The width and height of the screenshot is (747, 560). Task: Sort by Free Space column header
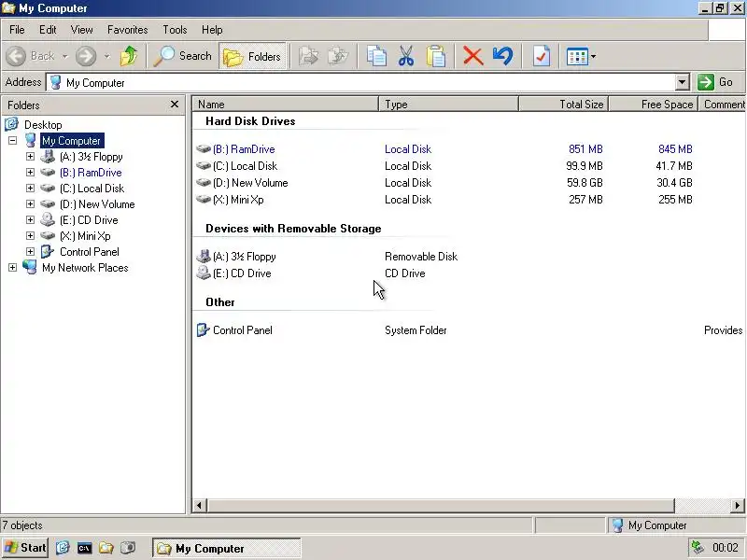[x=653, y=104]
